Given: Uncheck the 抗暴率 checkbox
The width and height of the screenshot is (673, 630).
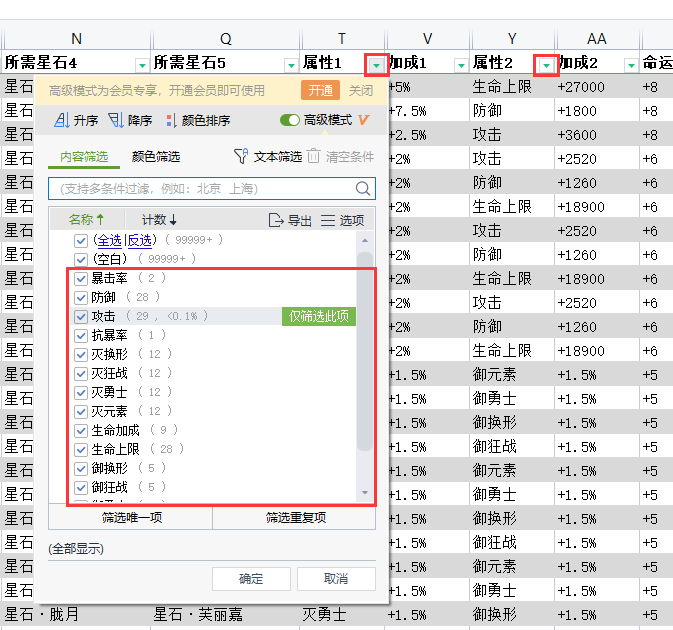Looking at the screenshot, I should pos(81,336).
